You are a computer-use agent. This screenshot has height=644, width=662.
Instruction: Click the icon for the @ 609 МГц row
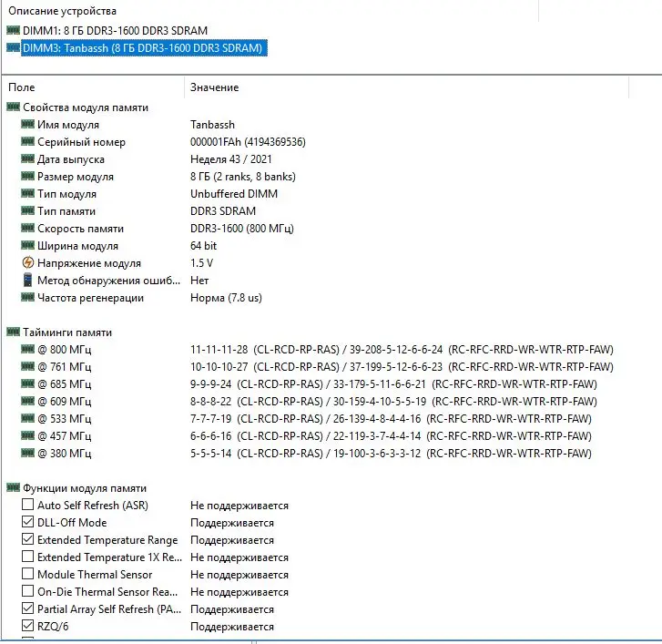point(27,401)
